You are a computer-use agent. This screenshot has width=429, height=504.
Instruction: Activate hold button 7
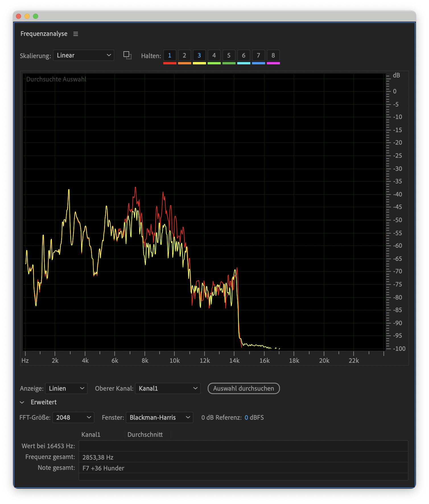click(258, 55)
